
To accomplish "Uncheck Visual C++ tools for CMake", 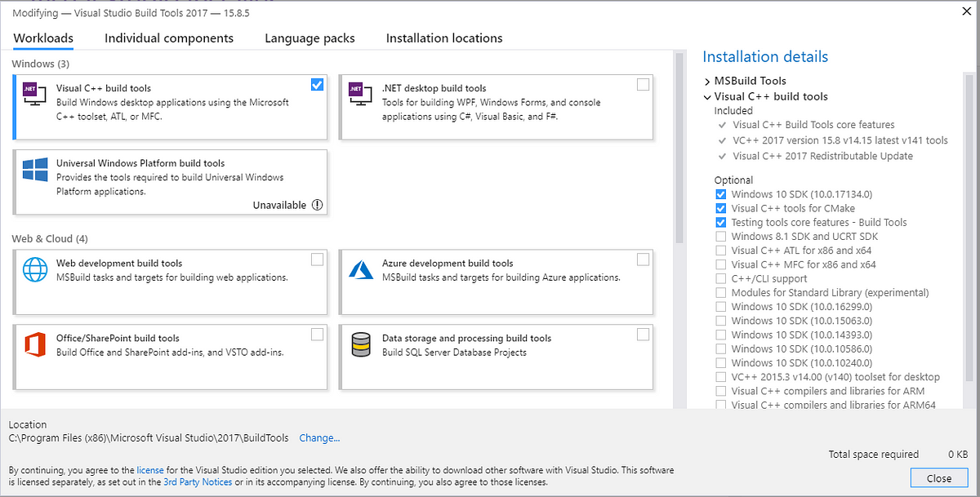I will pyautogui.click(x=720, y=208).
